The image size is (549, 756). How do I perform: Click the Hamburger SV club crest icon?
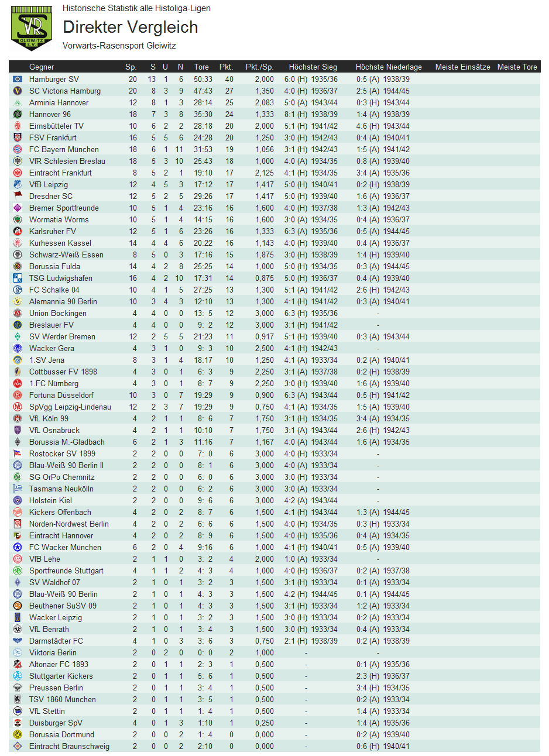click(x=18, y=79)
